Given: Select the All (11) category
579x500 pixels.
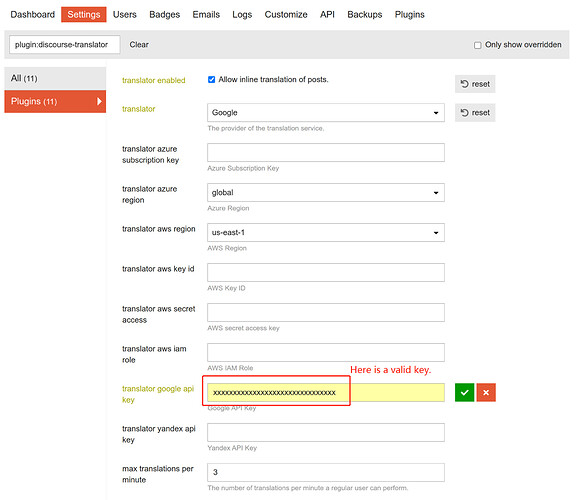Looking at the screenshot, I should tap(55, 78).
